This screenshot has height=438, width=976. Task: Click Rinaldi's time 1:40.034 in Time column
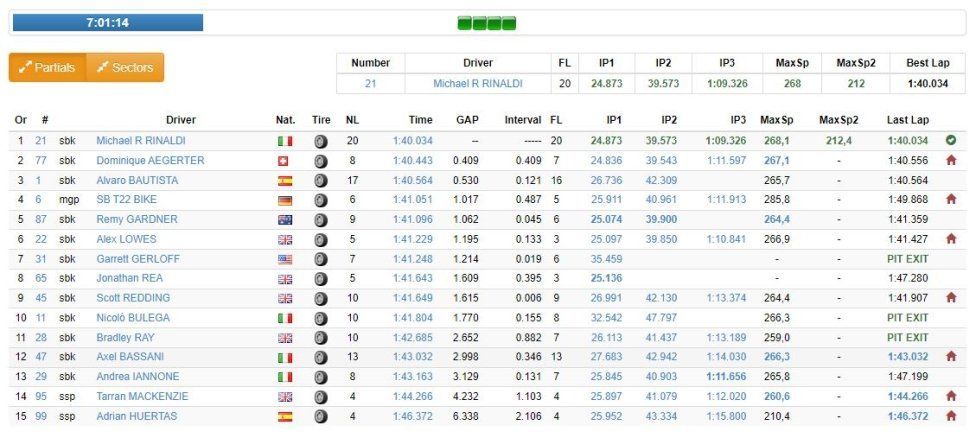[413, 141]
